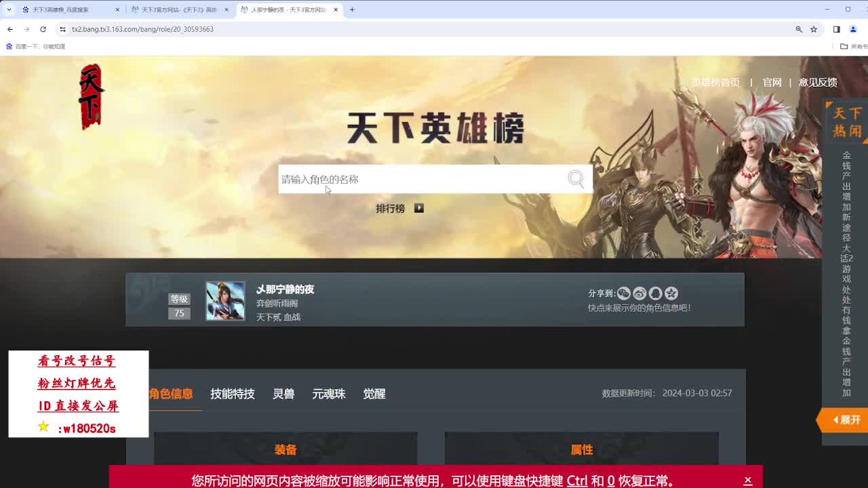Select the 角色信息 tab
The height and width of the screenshot is (488, 868).
click(171, 394)
